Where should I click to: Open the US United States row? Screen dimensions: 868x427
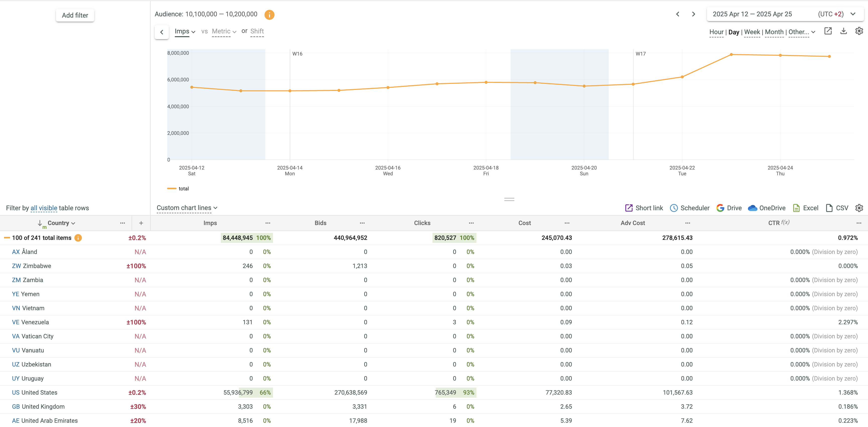(x=34, y=393)
